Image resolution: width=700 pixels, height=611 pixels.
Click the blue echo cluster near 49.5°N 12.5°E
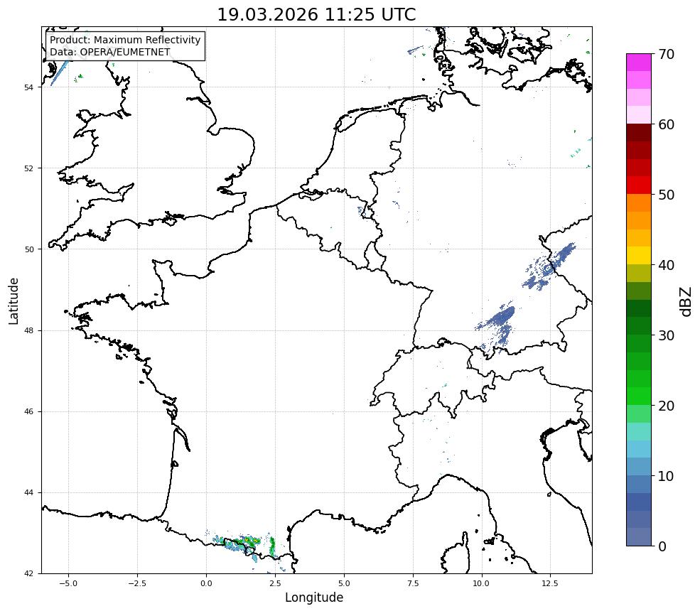(x=548, y=268)
